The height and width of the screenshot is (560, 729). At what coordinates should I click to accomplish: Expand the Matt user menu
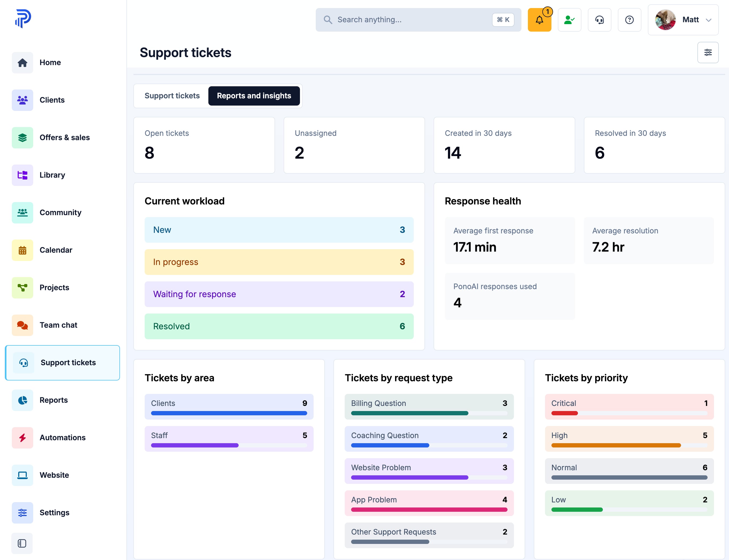pos(683,20)
